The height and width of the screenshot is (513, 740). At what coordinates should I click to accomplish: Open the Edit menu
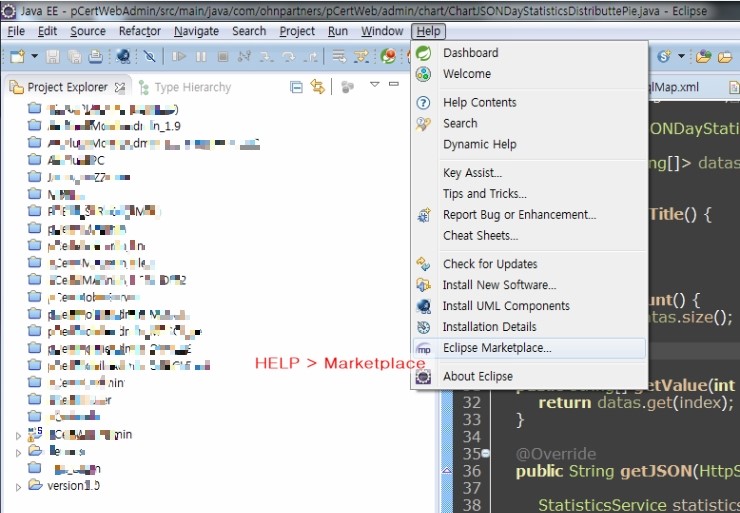(47, 31)
